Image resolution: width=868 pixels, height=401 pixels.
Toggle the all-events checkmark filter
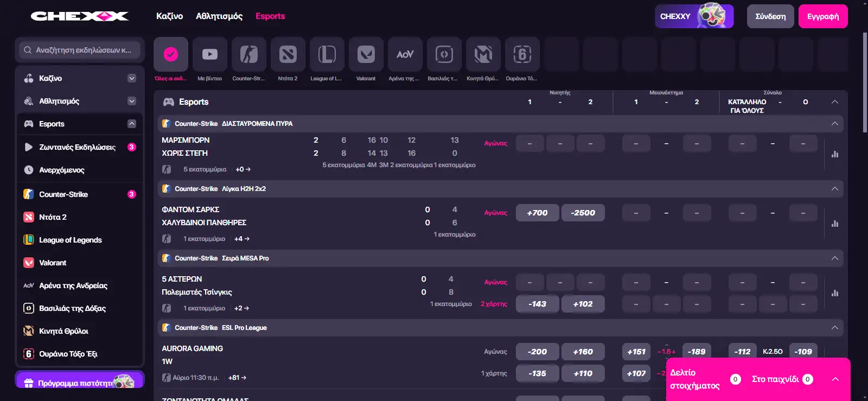[171, 54]
